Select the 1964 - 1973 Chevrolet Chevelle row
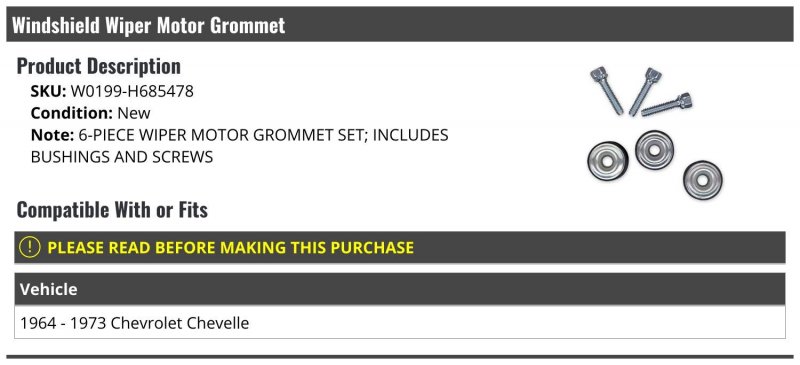This screenshot has width=800, height=365. coord(399,322)
